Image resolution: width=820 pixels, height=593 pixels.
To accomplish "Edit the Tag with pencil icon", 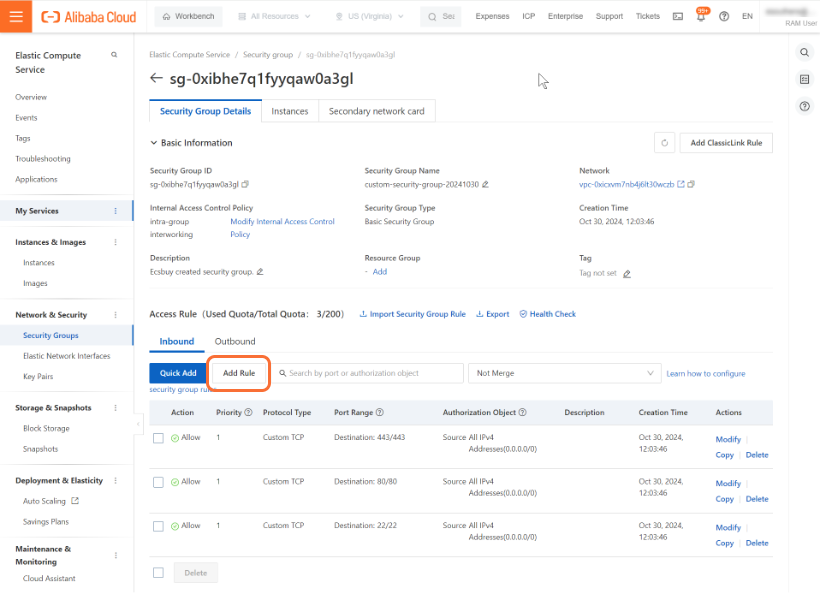I will [627, 273].
